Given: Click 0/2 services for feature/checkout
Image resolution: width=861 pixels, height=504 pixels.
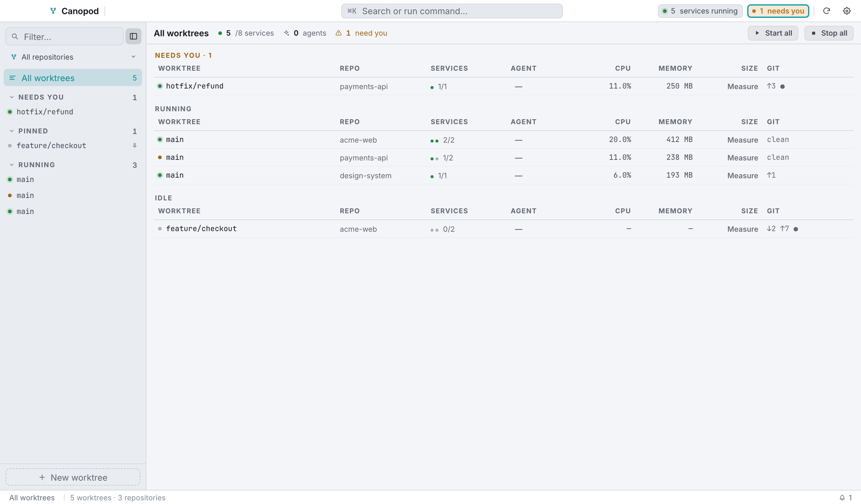Looking at the screenshot, I should pyautogui.click(x=442, y=229).
